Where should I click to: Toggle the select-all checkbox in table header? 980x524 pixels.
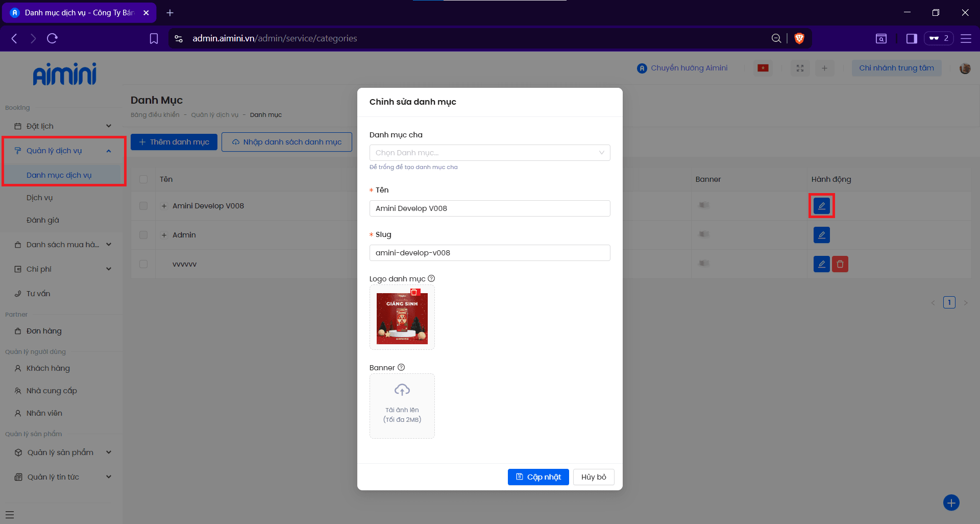pos(143,179)
